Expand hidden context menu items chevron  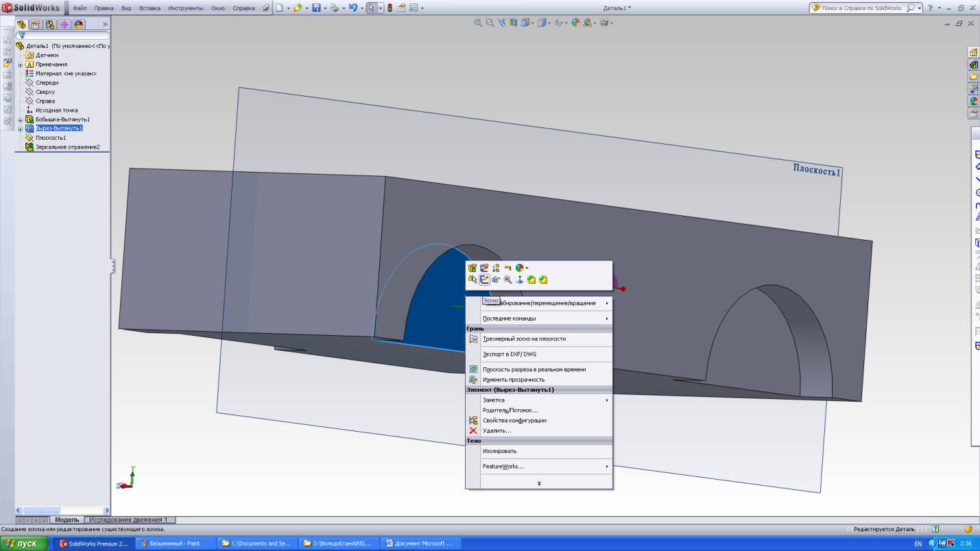(539, 483)
